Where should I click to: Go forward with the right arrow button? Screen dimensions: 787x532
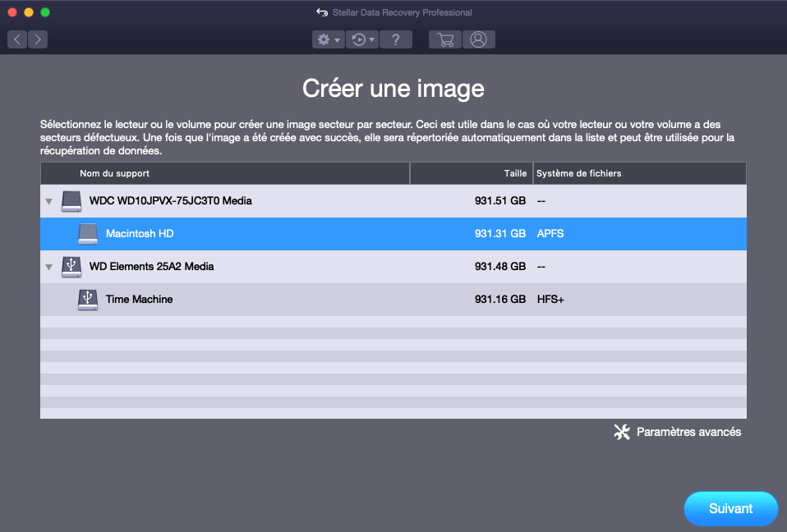point(38,39)
